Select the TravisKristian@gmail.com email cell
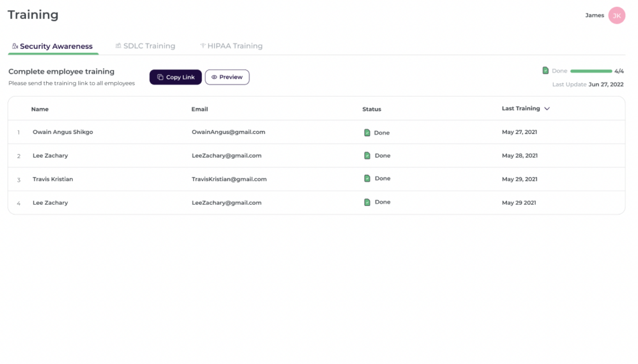The image size is (638, 364). pyautogui.click(x=229, y=179)
